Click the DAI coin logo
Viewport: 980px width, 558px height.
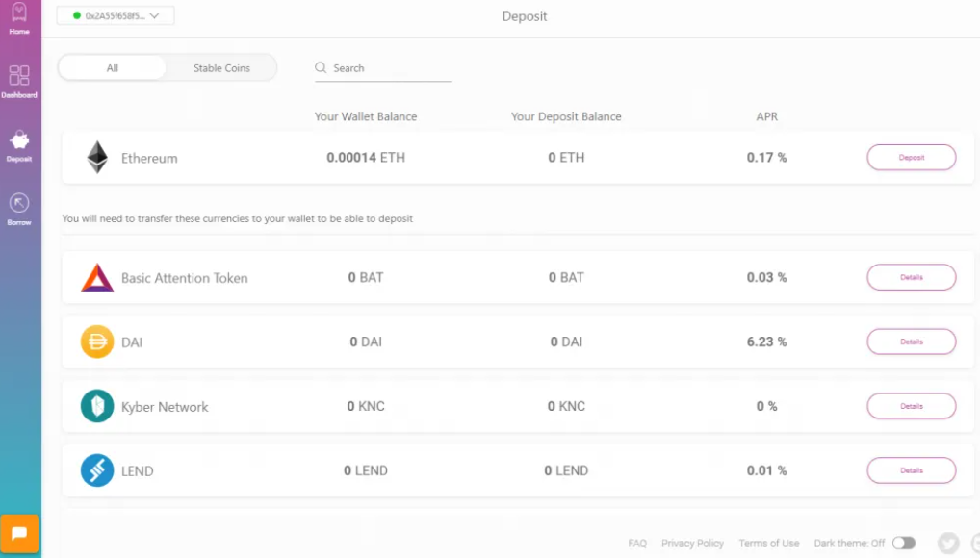click(x=97, y=342)
